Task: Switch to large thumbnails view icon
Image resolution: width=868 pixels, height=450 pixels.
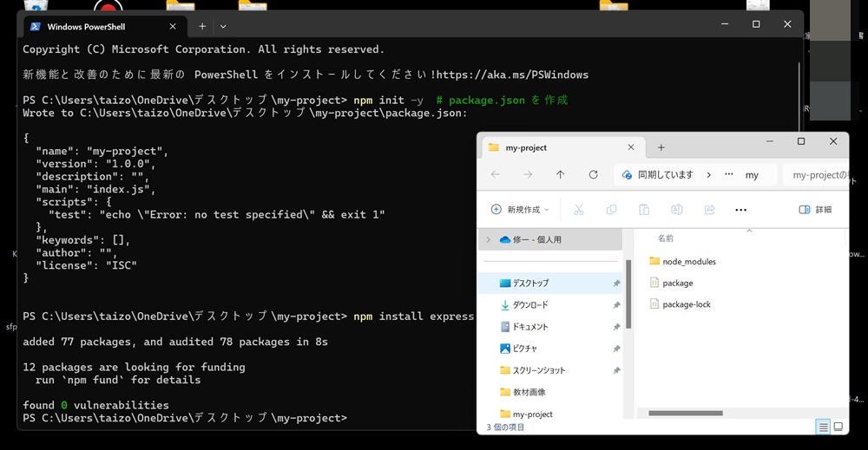Action: 838,427
